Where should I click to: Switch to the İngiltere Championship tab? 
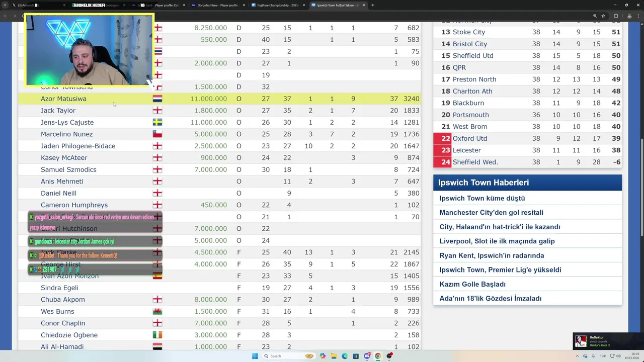point(278,5)
